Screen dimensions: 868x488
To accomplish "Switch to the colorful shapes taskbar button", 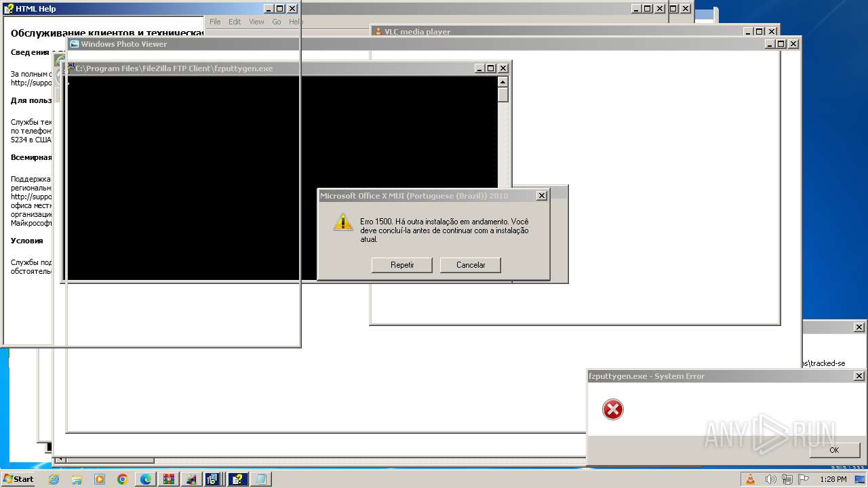I will coord(192,479).
